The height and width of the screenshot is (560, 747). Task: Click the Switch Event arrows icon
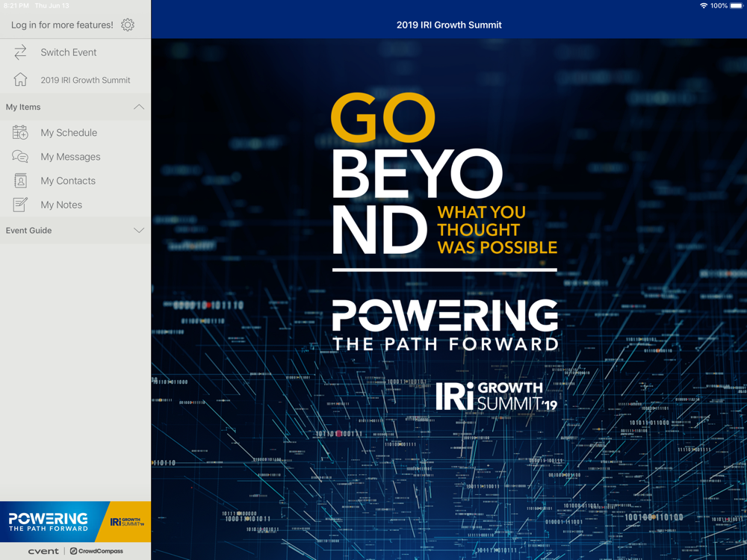click(20, 52)
